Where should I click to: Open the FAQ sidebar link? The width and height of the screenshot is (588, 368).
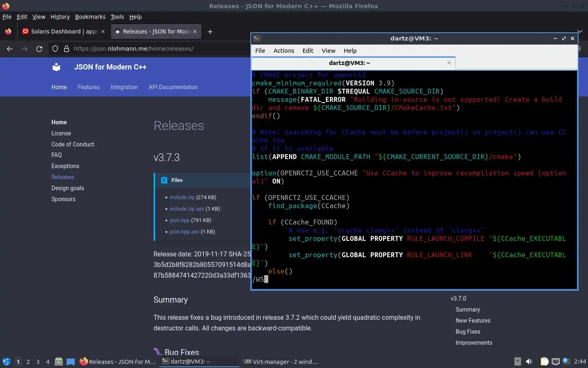tap(57, 155)
